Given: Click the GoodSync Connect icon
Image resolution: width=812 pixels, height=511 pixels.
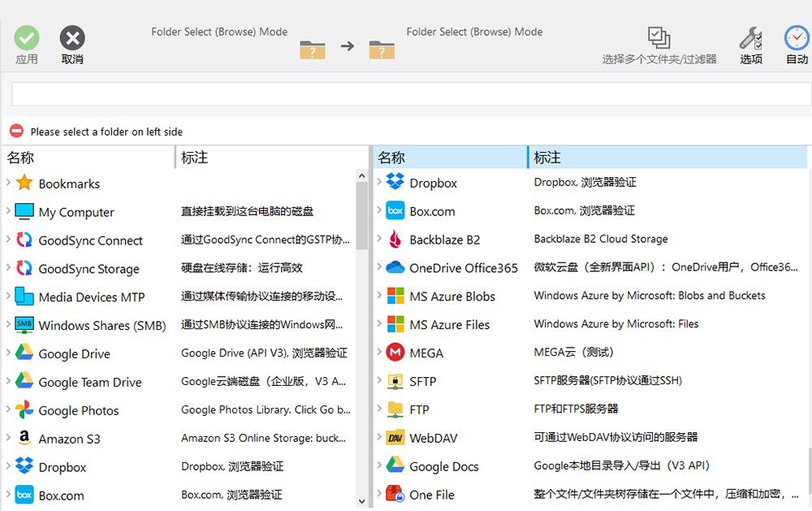Looking at the screenshot, I should pos(24,240).
